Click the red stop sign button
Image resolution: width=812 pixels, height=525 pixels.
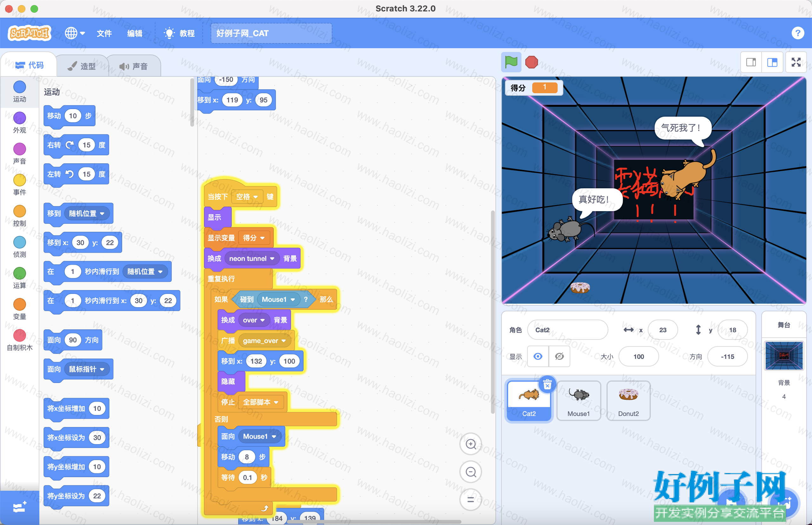[531, 62]
